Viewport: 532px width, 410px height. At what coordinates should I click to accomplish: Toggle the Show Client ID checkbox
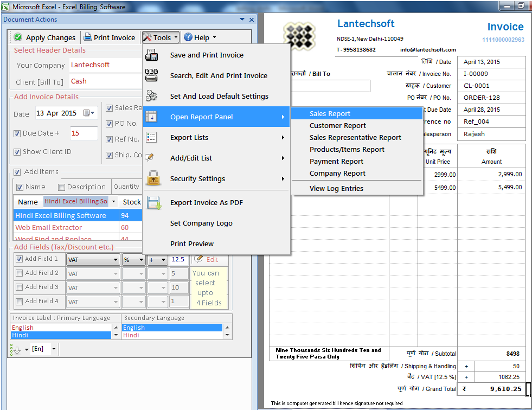(x=17, y=152)
